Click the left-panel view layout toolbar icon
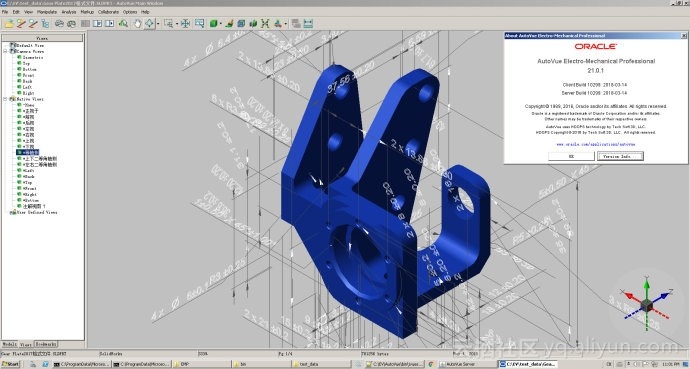Screen dimensions: 690x369 click(97, 24)
